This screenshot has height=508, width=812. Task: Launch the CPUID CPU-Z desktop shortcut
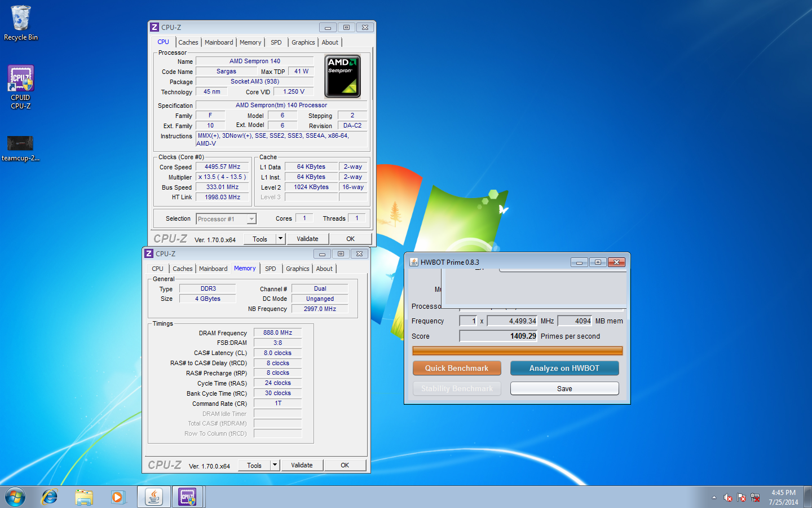21,87
